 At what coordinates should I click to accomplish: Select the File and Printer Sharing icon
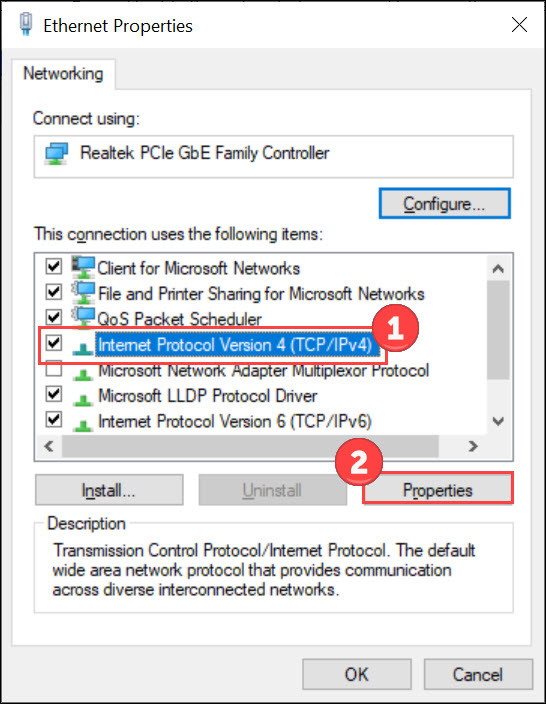84,293
